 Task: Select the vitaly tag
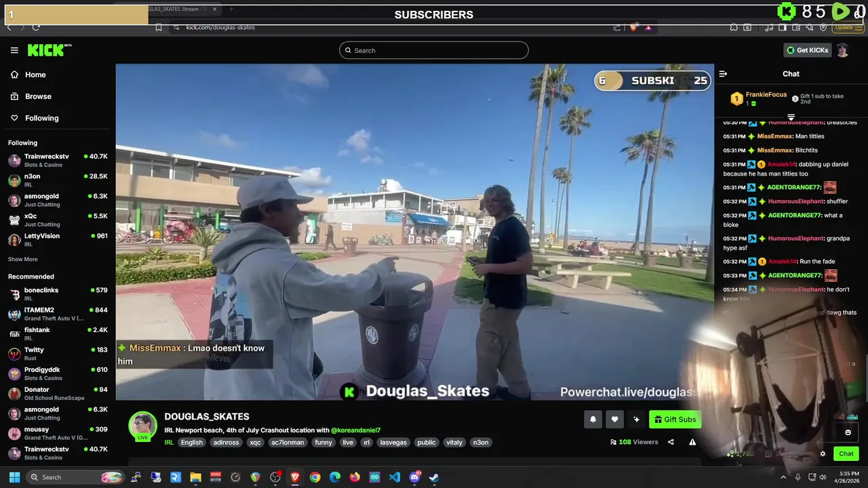pyautogui.click(x=454, y=443)
